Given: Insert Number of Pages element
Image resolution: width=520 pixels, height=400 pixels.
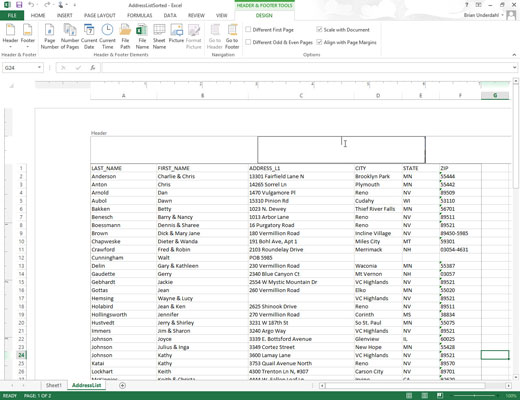Looking at the screenshot, I should [70, 36].
